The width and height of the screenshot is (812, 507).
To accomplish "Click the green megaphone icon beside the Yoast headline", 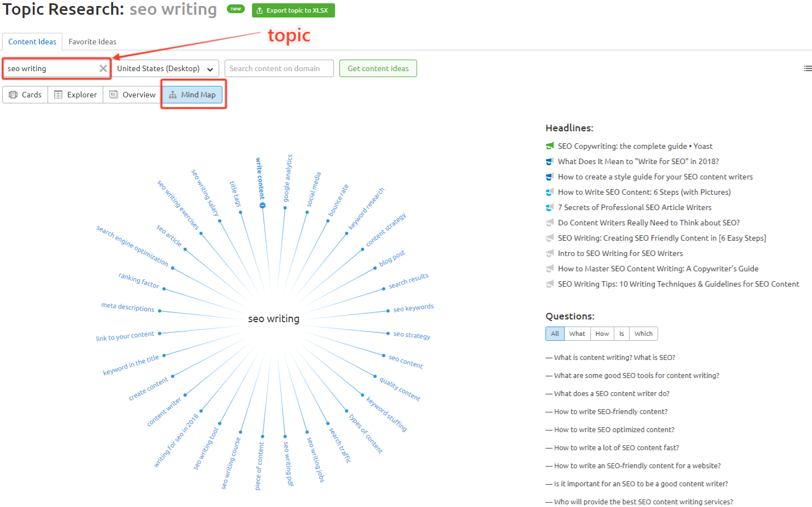I will 550,145.
